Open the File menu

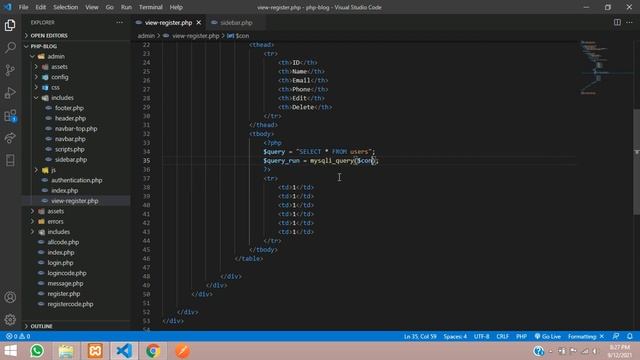pyautogui.click(x=23, y=7)
